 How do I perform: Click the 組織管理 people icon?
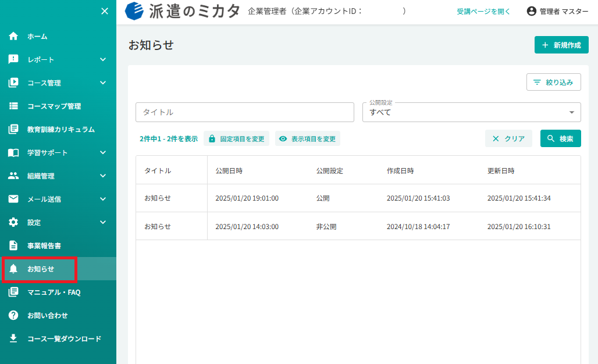point(13,176)
